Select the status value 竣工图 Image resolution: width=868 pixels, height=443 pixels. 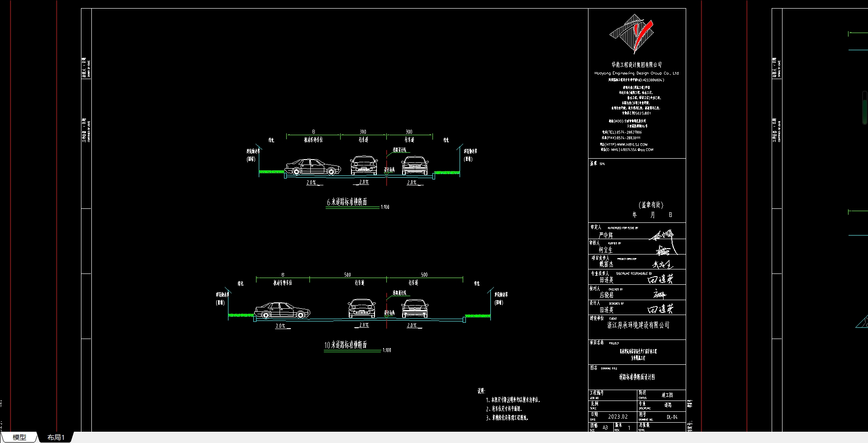(668, 395)
